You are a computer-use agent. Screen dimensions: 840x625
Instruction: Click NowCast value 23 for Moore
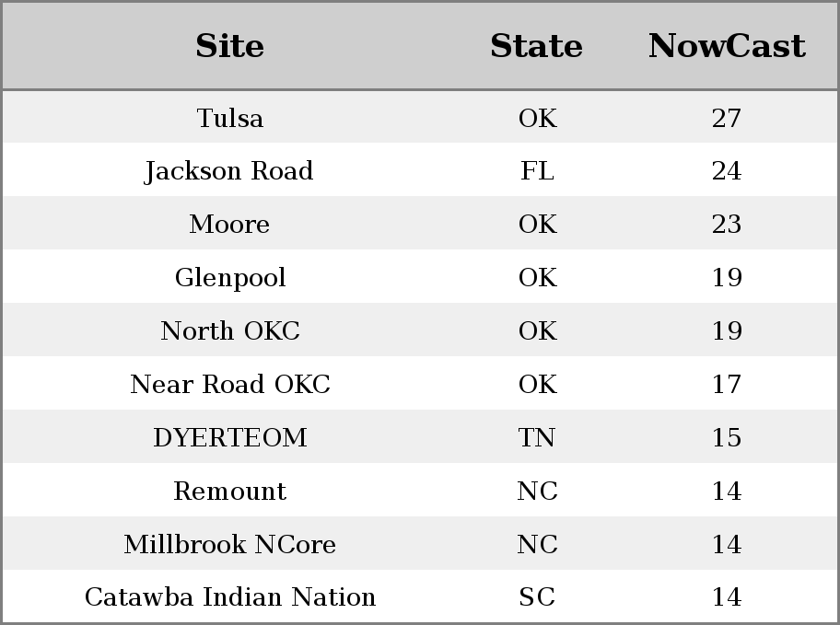tap(727, 224)
